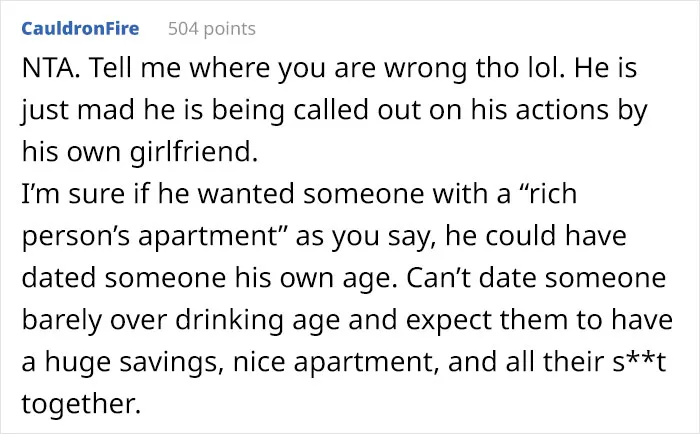Click the words "a huge savings"
This screenshot has width=700, height=434.
(123, 362)
